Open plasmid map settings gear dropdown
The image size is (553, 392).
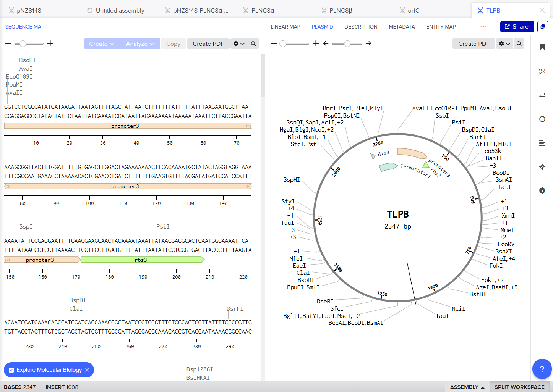(504, 44)
